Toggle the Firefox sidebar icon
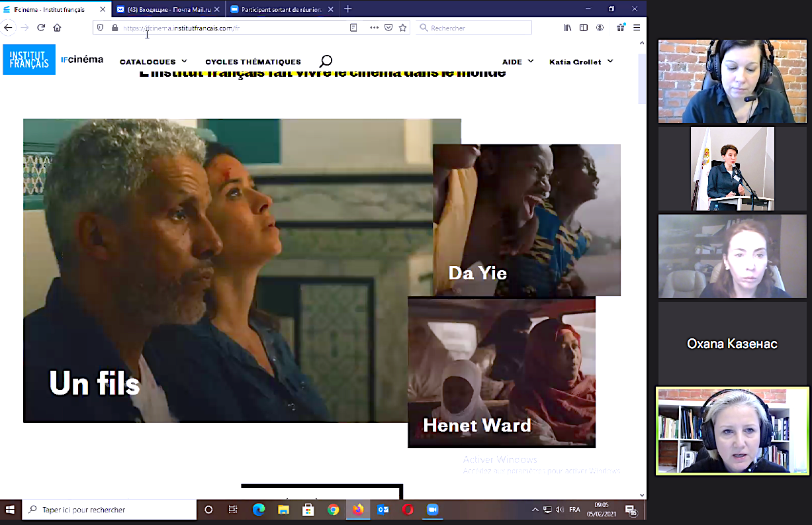This screenshot has height=525, width=812. [x=584, y=28]
